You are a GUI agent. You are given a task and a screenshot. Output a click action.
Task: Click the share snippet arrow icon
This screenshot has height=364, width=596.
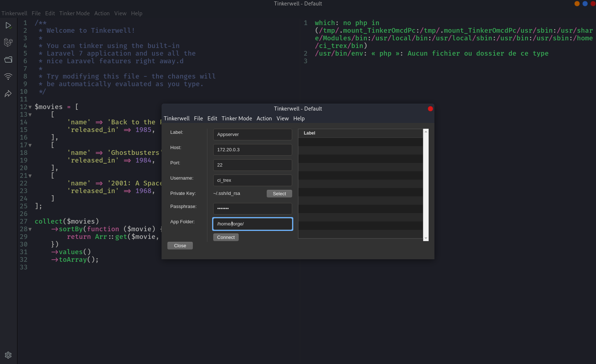pyautogui.click(x=8, y=94)
